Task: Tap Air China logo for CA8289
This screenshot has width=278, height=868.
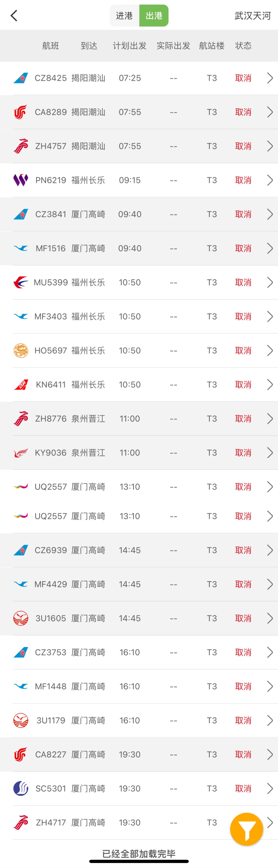Action: [21, 112]
